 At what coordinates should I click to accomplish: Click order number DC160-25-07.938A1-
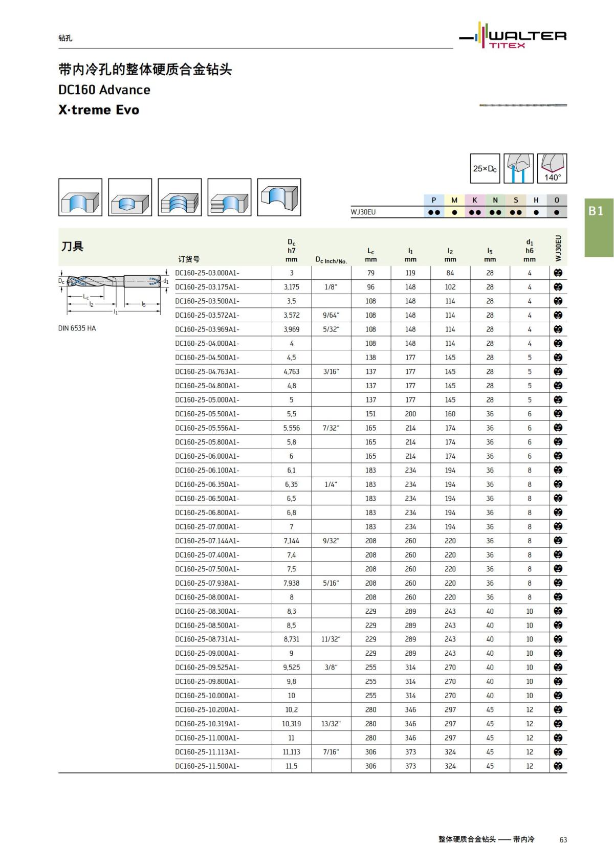pyautogui.click(x=207, y=583)
